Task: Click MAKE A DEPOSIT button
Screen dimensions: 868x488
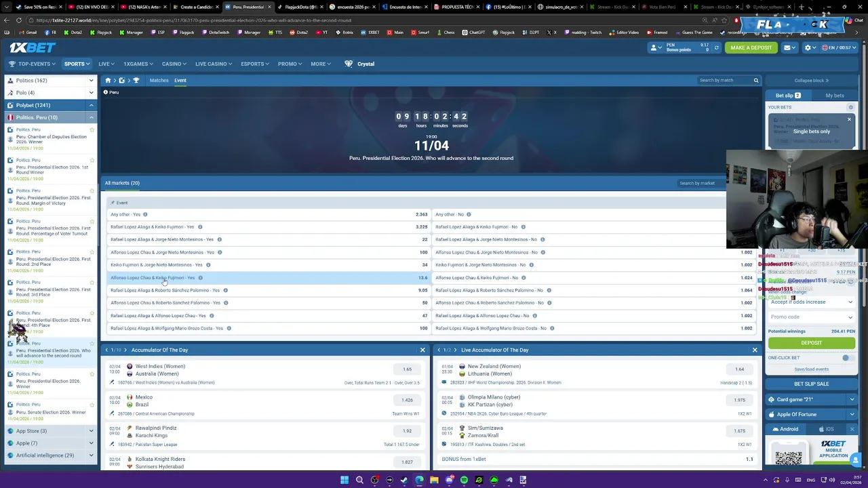Action: tap(751, 47)
